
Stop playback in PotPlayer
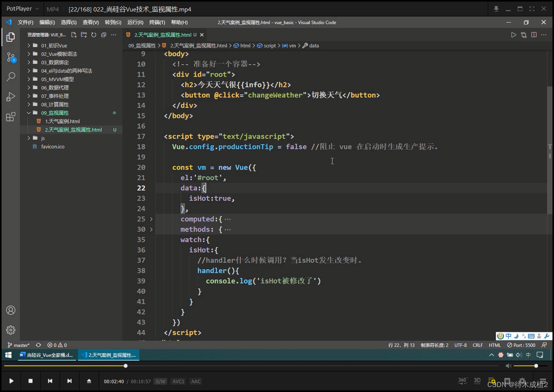(x=31, y=381)
